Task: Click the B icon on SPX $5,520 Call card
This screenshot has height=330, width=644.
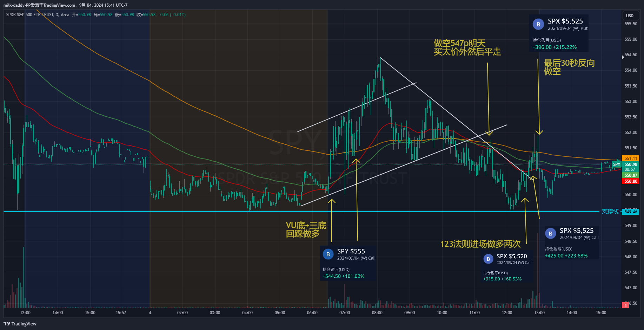Action: [x=488, y=259]
